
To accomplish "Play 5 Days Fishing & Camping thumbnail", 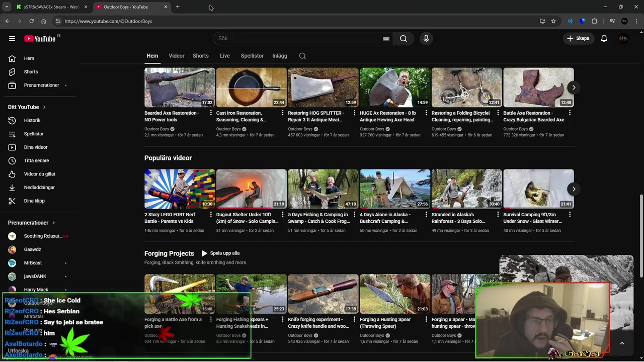I will coord(323,189).
